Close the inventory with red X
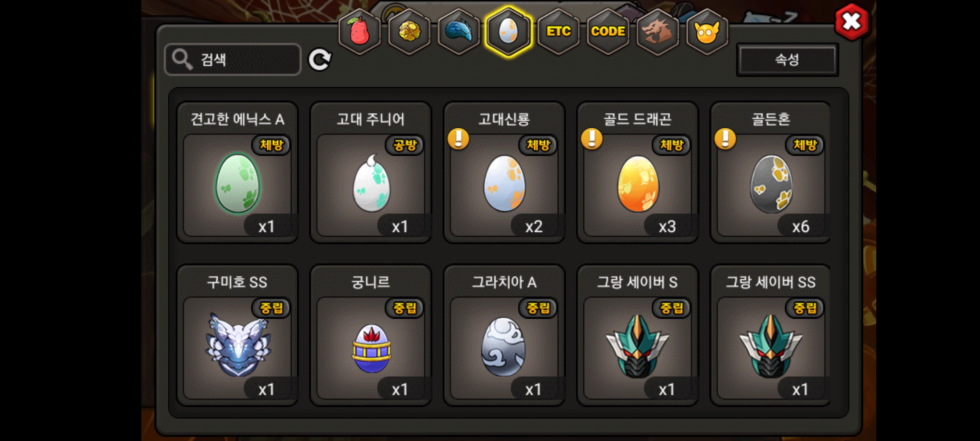Screen dimensions: 980x441 tap(851, 22)
